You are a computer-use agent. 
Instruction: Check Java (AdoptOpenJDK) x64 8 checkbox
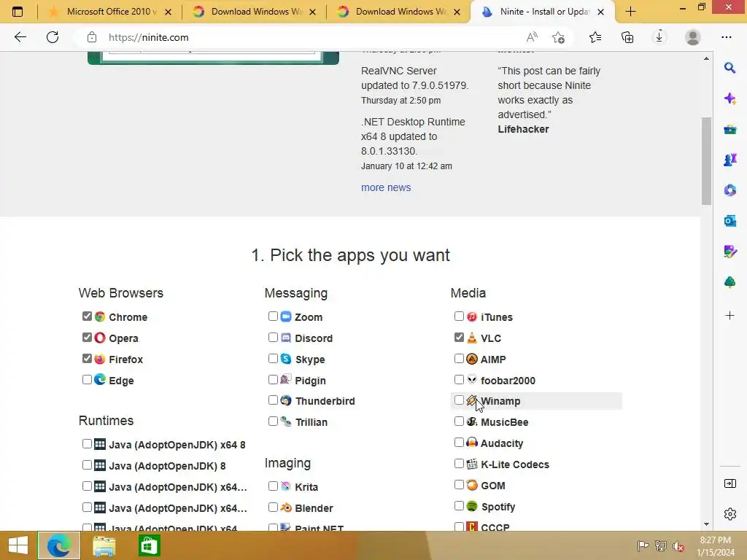[x=87, y=444]
